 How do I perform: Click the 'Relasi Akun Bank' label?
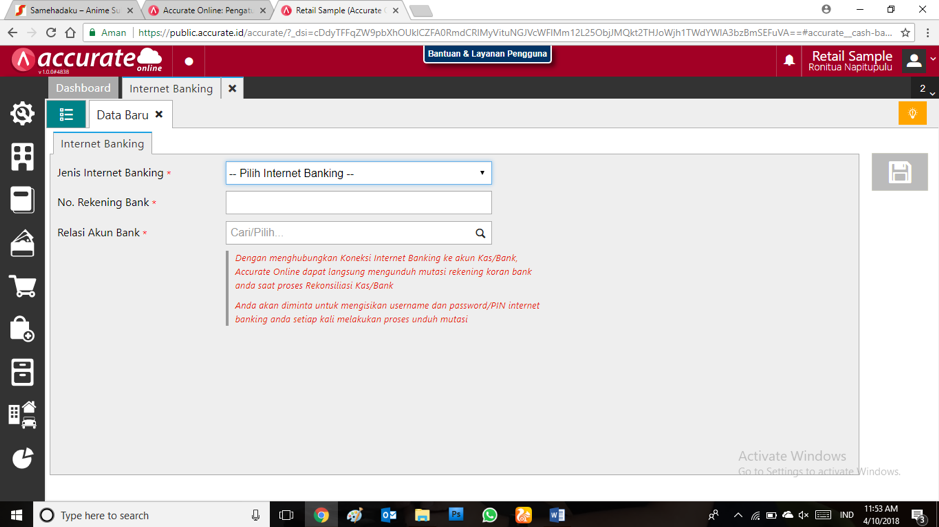click(x=98, y=232)
